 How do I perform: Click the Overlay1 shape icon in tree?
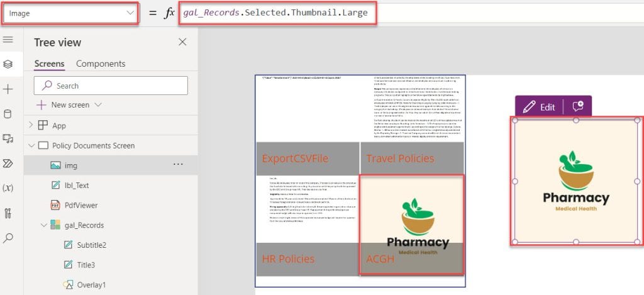click(x=68, y=285)
